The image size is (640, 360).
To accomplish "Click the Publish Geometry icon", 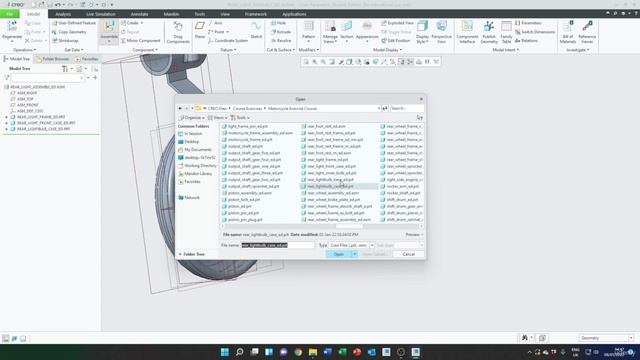I will click(489, 27).
